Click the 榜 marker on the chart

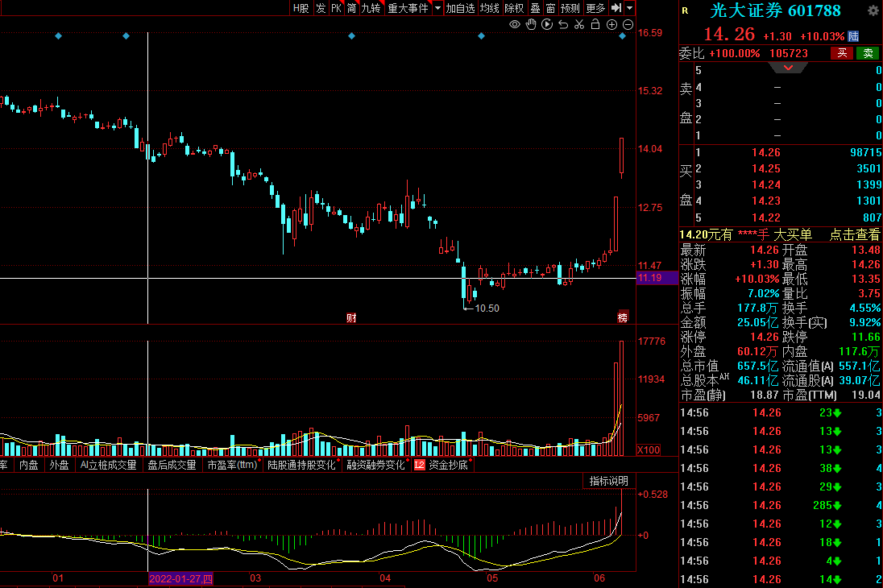tap(622, 317)
